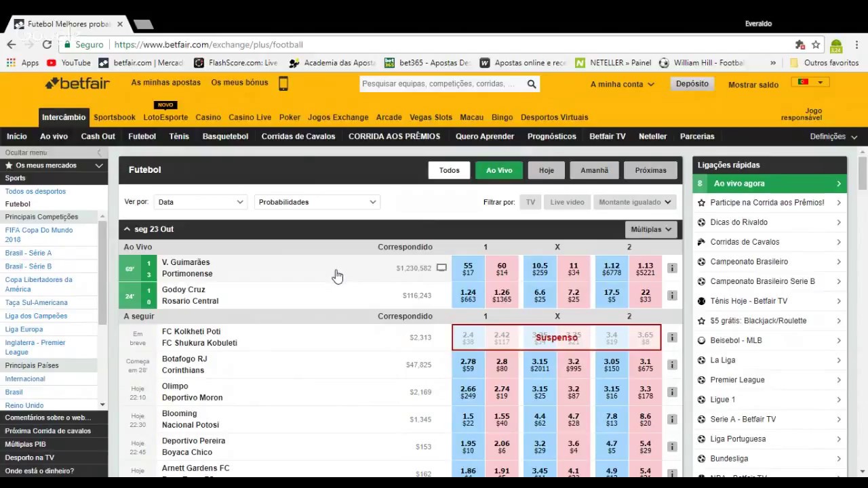Viewport: 868px width, 488px height.
Task: Click the browser back arrow
Action: pos(12,45)
